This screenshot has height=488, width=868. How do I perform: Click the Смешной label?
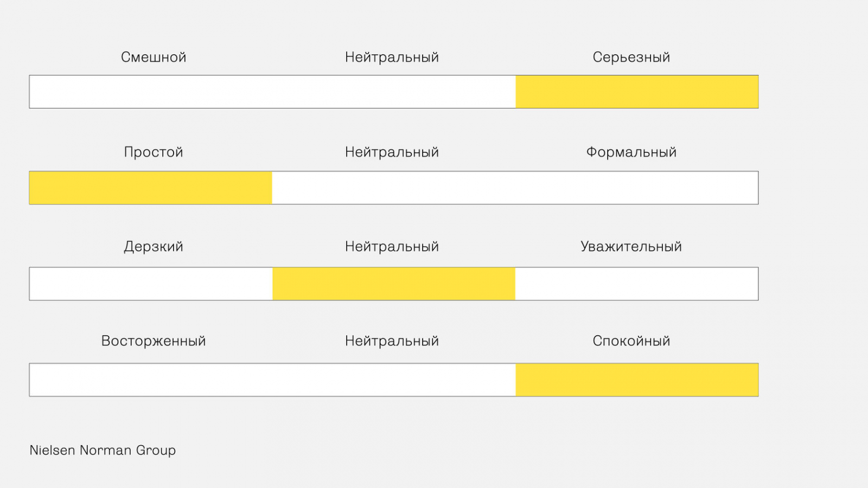pos(154,57)
